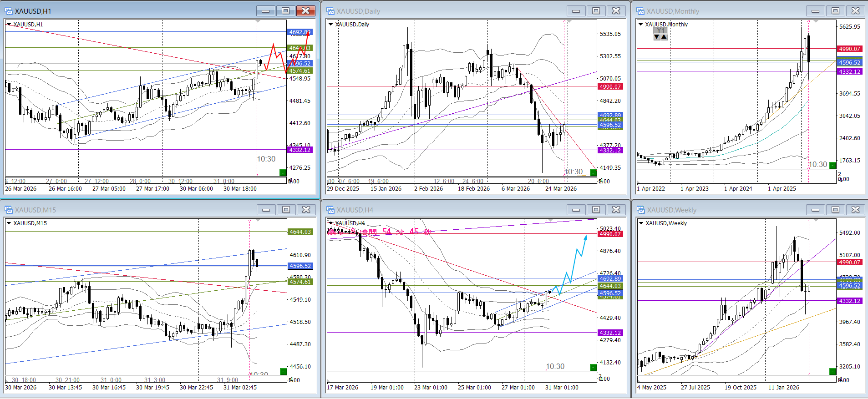Select the red 4990.07 price label on H4

[610, 234]
